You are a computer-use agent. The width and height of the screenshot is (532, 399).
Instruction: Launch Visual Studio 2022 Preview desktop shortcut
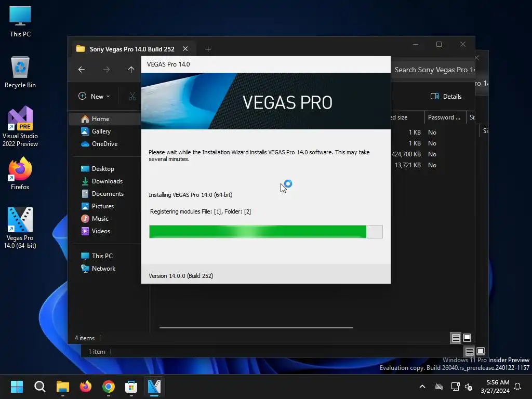20,127
